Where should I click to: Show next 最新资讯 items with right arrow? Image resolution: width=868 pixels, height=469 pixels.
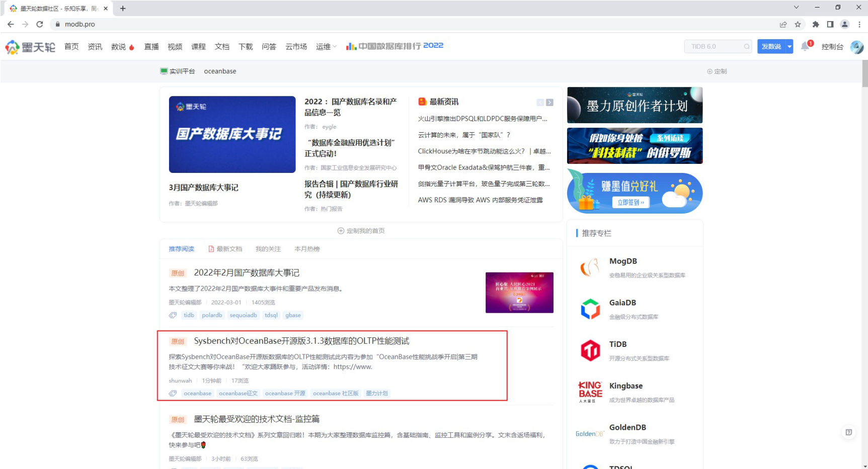(x=549, y=102)
